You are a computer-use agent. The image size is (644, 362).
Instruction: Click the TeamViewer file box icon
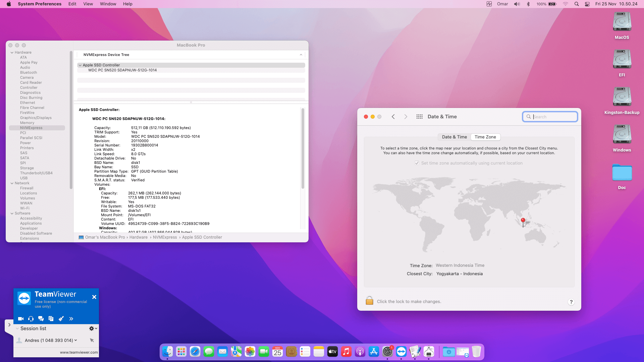(x=51, y=319)
